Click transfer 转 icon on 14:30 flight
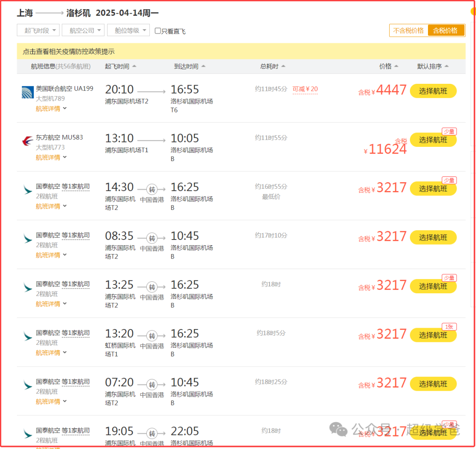This screenshot has width=476, height=449. coord(152,190)
